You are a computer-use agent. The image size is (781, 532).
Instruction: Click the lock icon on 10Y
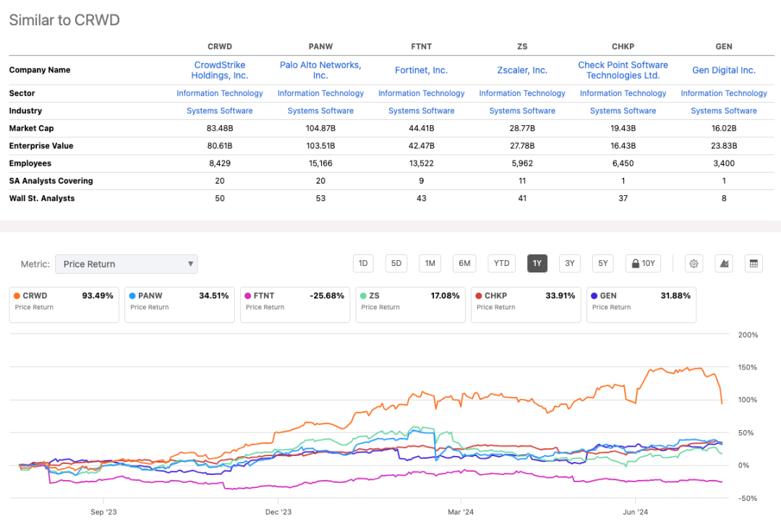coord(636,264)
